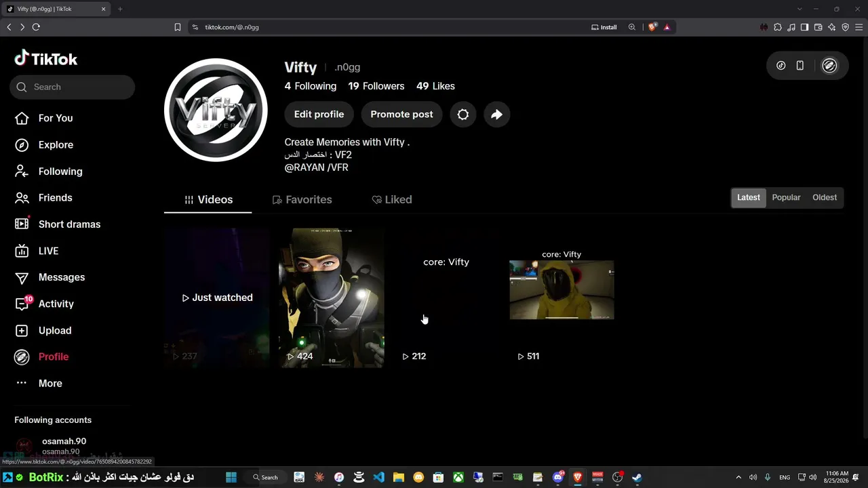Bookmark this page in address bar
Screen dimensions: 868x488
[178, 27]
